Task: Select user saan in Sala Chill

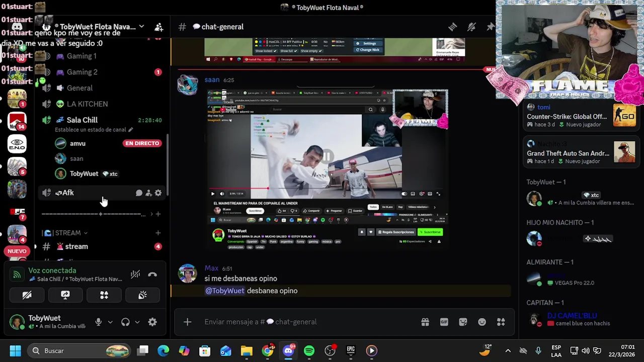Action: (x=76, y=158)
